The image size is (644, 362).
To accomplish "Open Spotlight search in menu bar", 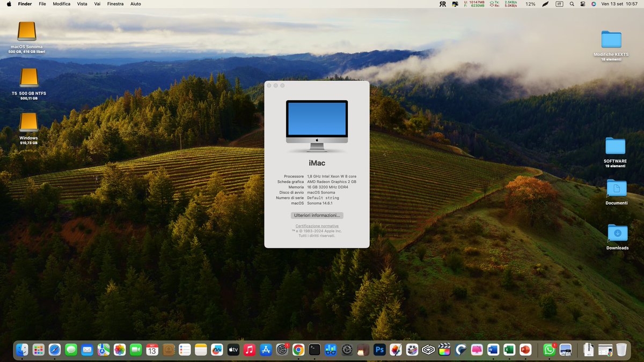I will [x=572, y=4].
